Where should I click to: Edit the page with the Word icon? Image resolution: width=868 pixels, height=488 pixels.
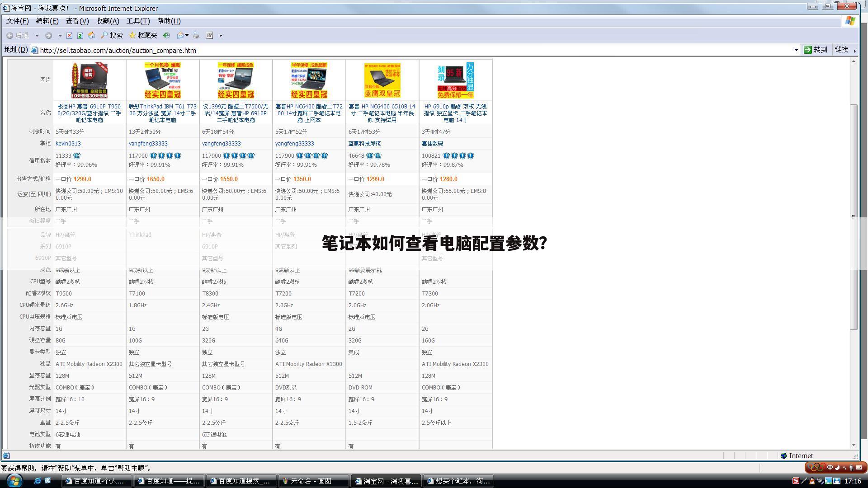(x=209, y=35)
